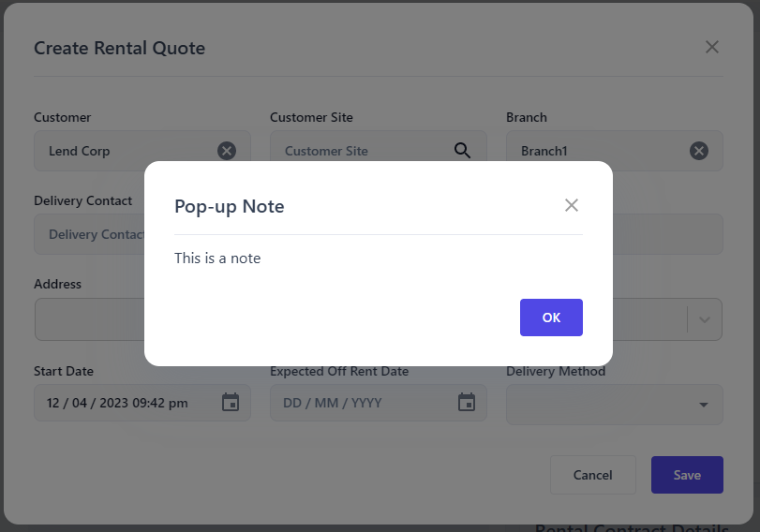Click the Customer field with Lend Corp

tap(122, 151)
